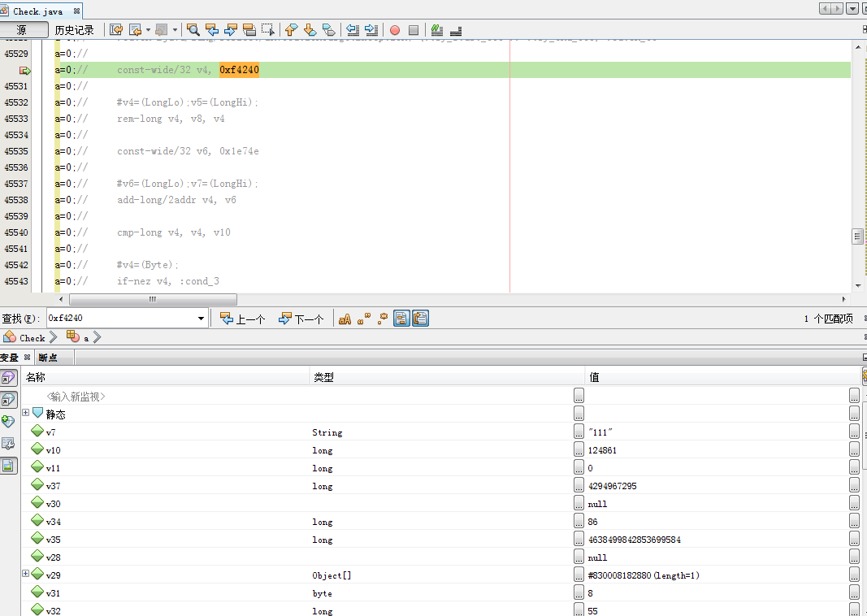Switch to the Check.java editor tab

(37, 11)
